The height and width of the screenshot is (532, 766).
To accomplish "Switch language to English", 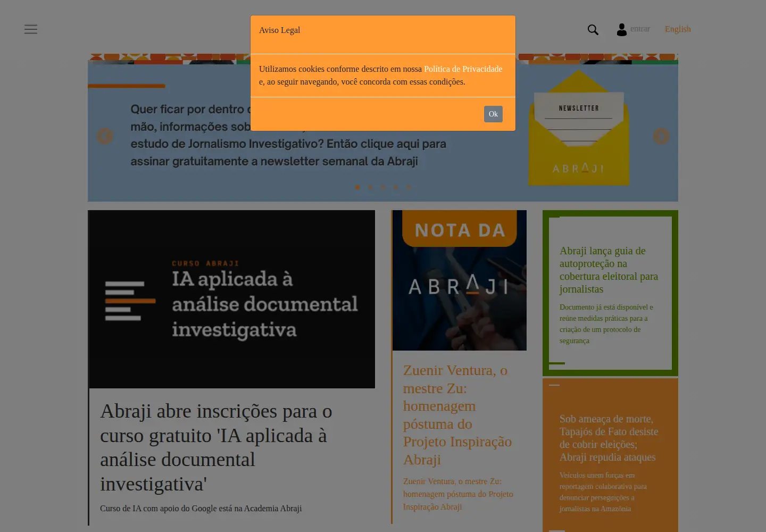I will pos(678,29).
